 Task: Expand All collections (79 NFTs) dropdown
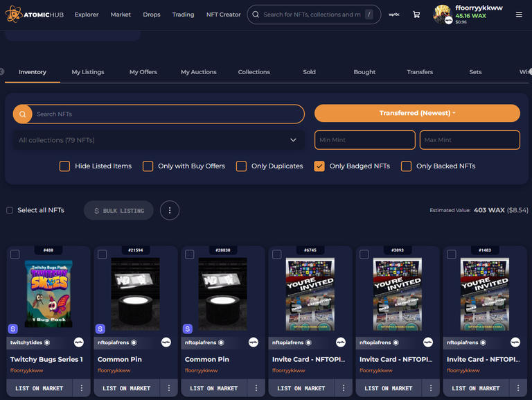tap(159, 140)
